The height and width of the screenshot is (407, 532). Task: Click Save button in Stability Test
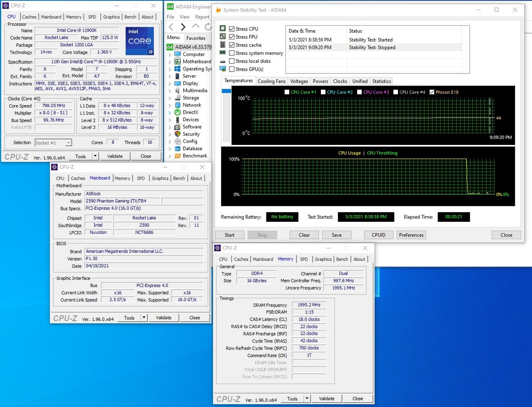point(337,235)
